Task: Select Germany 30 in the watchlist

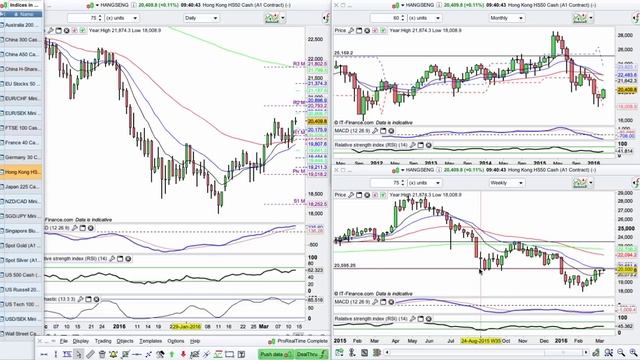Action: point(21,157)
